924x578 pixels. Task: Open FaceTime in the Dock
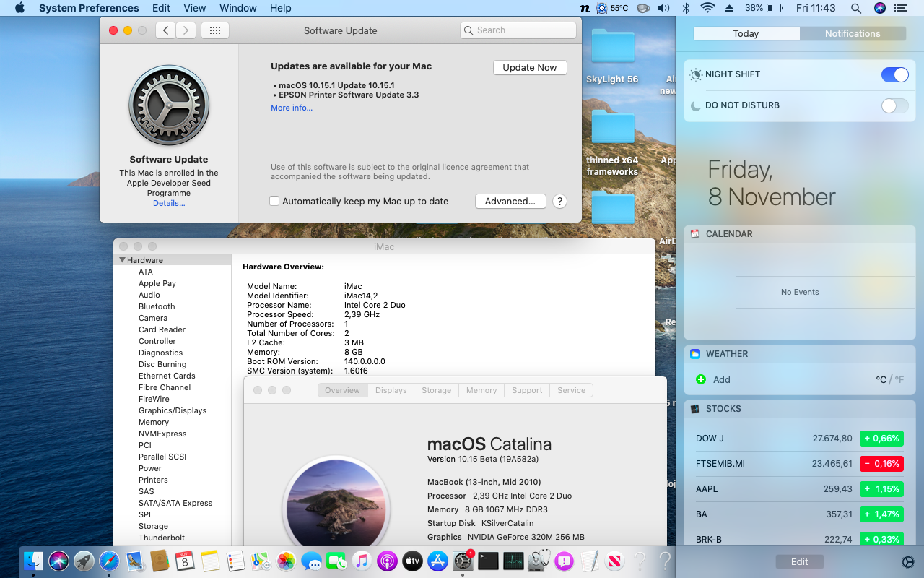tap(336, 561)
